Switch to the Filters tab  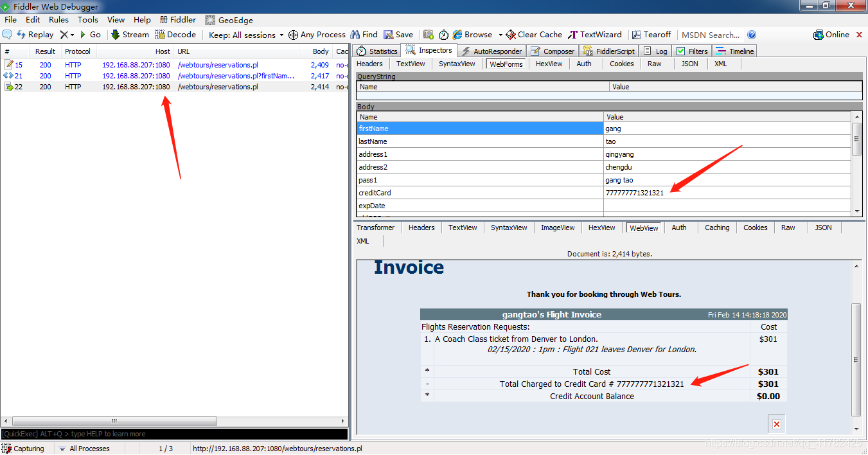click(692, 51)
